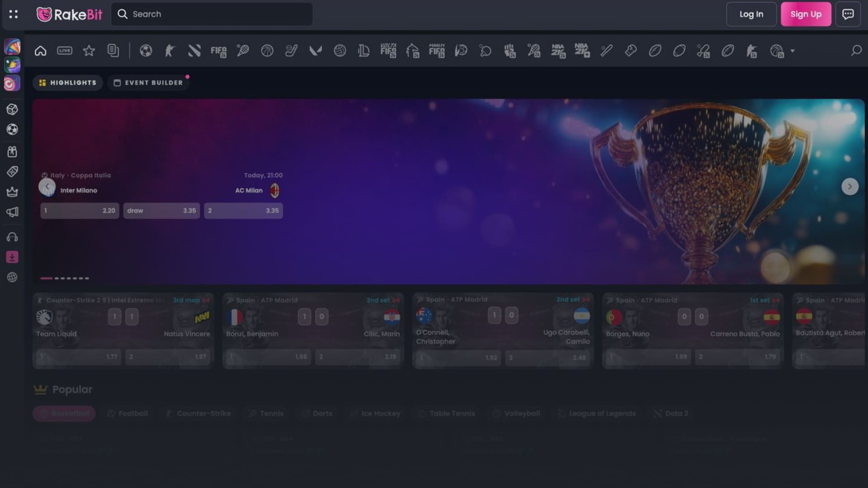Click the right carousel chevron

(x=850, y=186)
